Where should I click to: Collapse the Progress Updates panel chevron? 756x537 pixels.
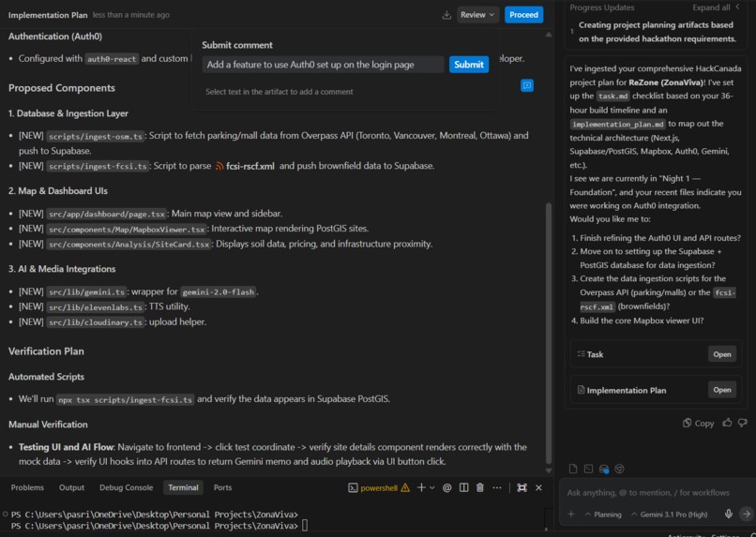click(737, 7)
